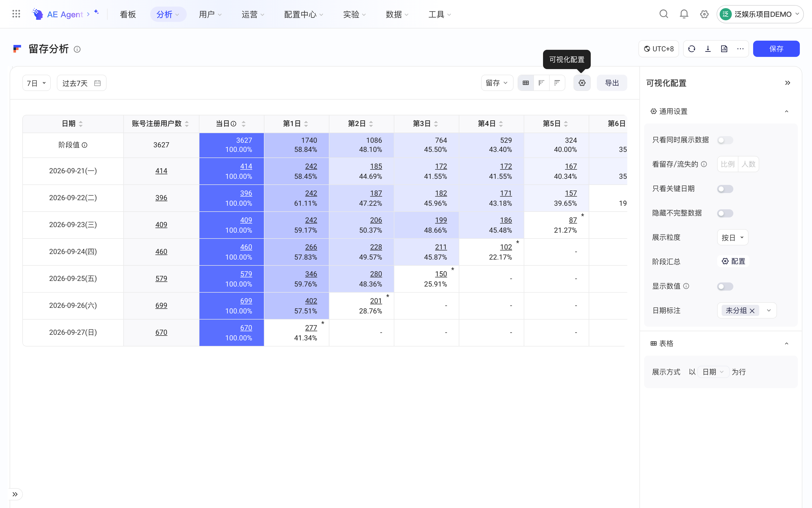Switch to the horizontal stepped chart view icon
The image size is (812, 508).
tap(557, 83)
